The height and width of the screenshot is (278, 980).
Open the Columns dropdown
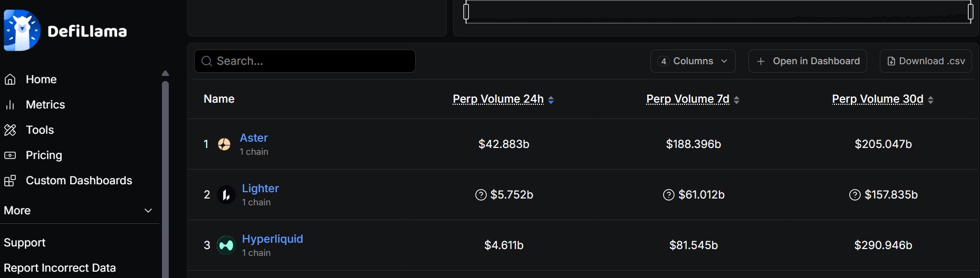[x=693, y=61]
